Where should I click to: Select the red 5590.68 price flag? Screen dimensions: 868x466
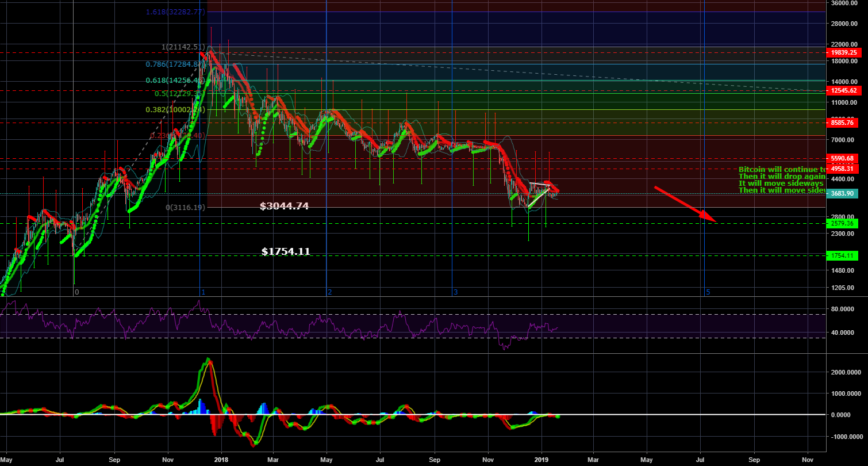click(842, 158)
